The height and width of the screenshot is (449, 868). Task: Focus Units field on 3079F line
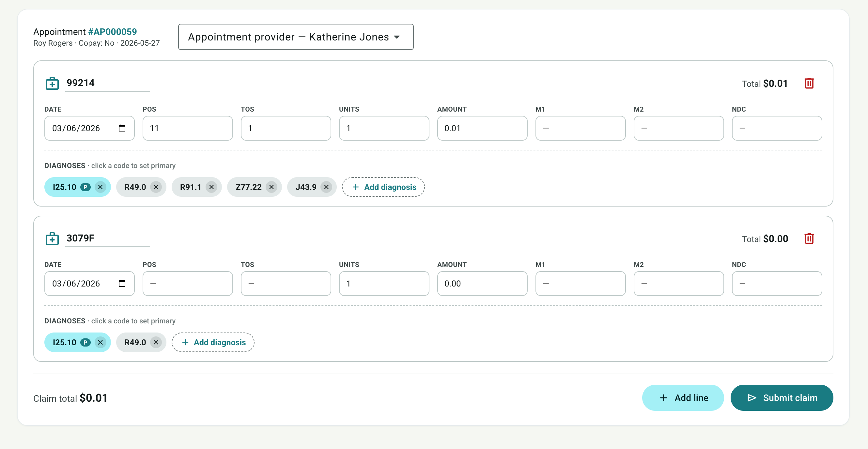[384, 283]
